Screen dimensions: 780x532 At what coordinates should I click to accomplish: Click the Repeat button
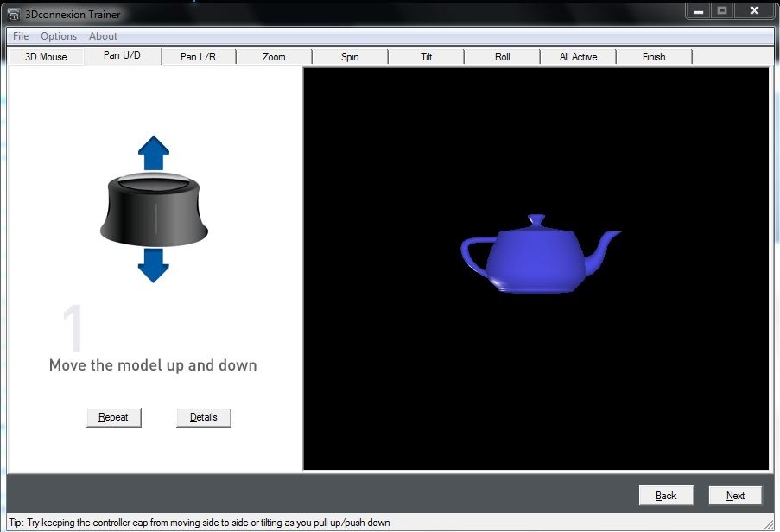point(114,417)
